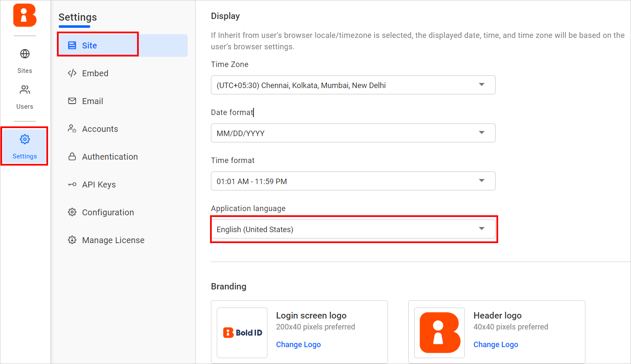Click the Embed code brackets icon
The image size is (631, 364).
72,73
